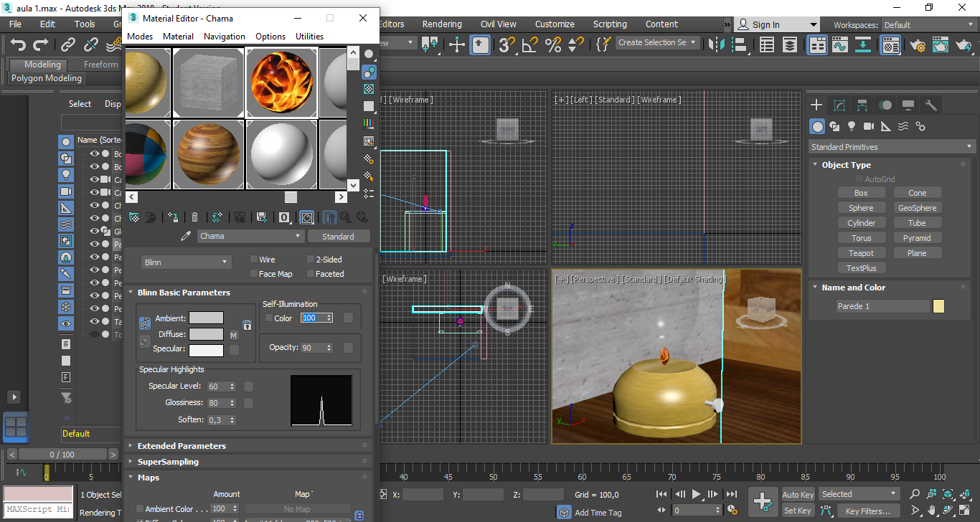Click the Set Keys plus-key button

click(x=762, y=502)
